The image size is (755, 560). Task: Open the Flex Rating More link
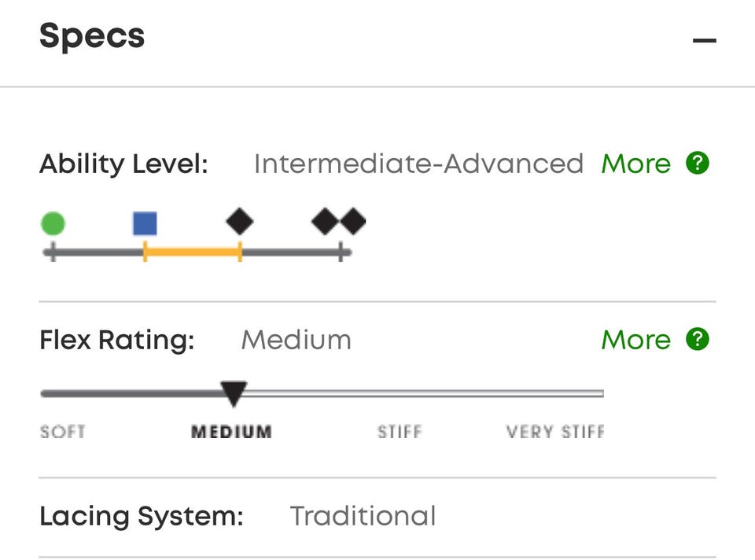click(635, 341)
